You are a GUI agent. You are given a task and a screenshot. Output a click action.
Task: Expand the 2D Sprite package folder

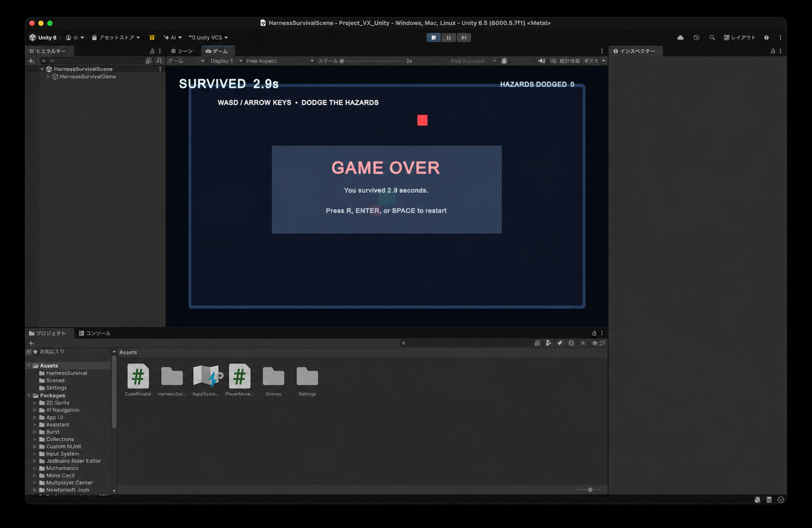coord(35,403)
